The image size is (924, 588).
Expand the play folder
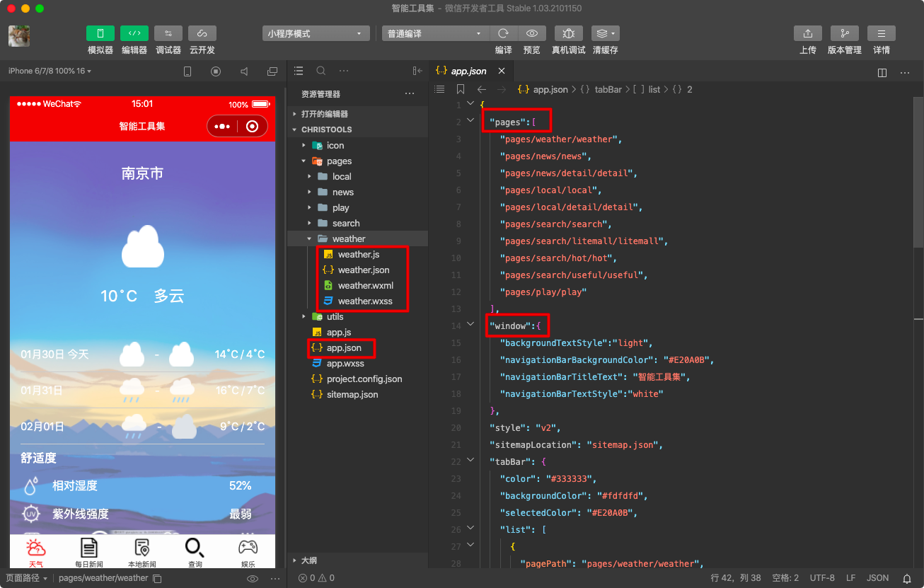pos(357,207)
